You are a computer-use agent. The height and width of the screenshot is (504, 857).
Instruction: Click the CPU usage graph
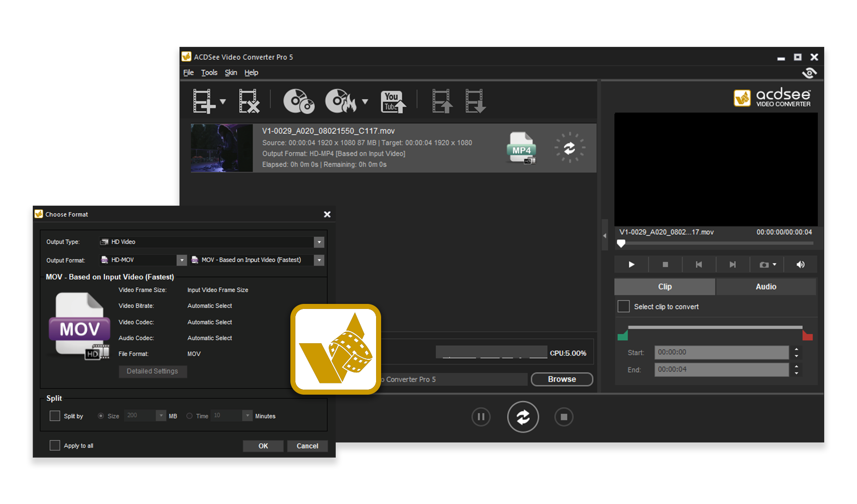492,352
